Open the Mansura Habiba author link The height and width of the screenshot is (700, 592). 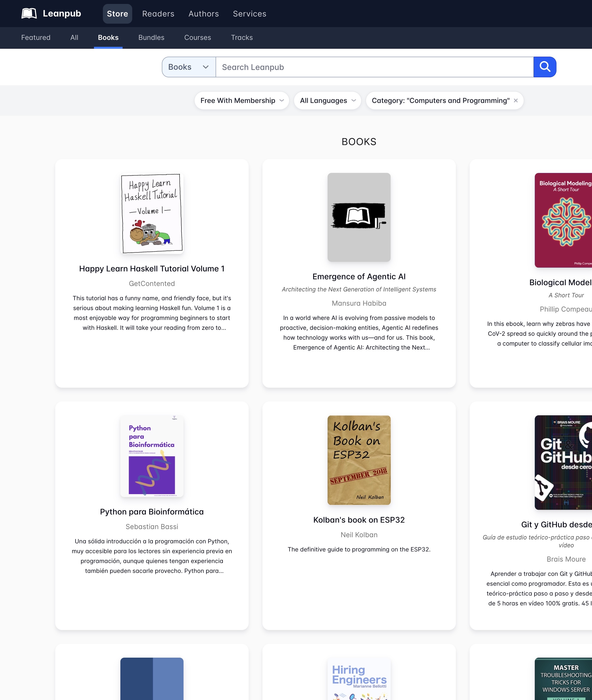(359, 303)
